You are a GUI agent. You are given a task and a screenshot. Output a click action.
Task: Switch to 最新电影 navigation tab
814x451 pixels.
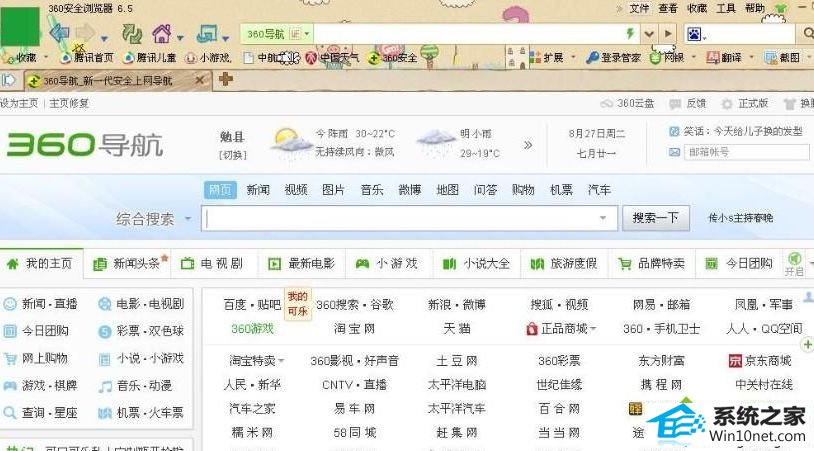[x=302, y=264]
